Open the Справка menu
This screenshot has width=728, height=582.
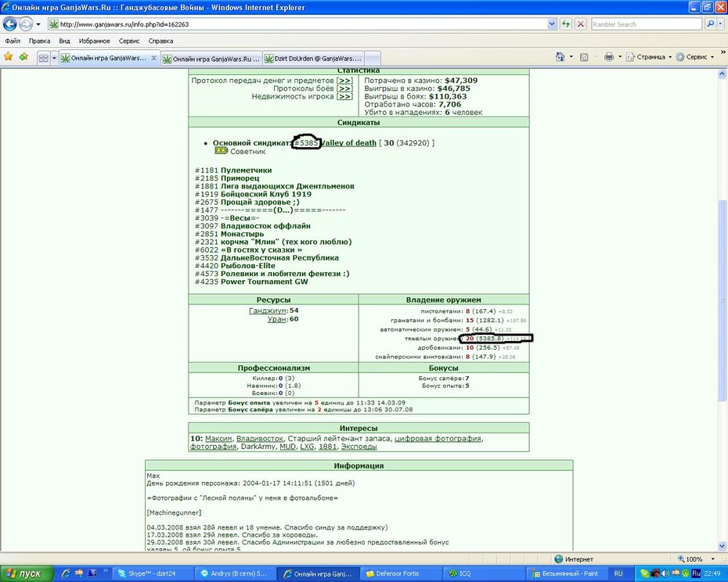[160, 41]
